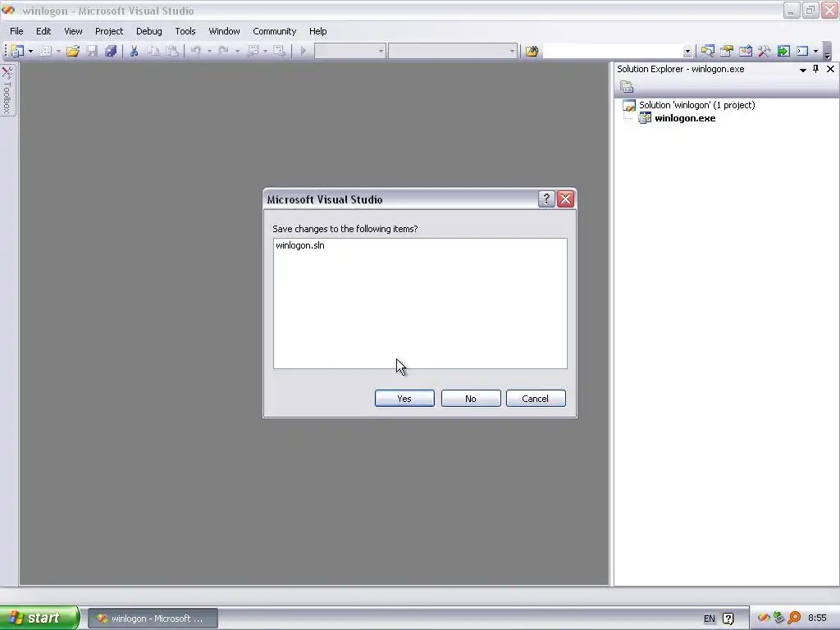The width and height of the screenshot is (840, 630).
Task: Open the Debug menu
Action: click(x=149, y=31)
